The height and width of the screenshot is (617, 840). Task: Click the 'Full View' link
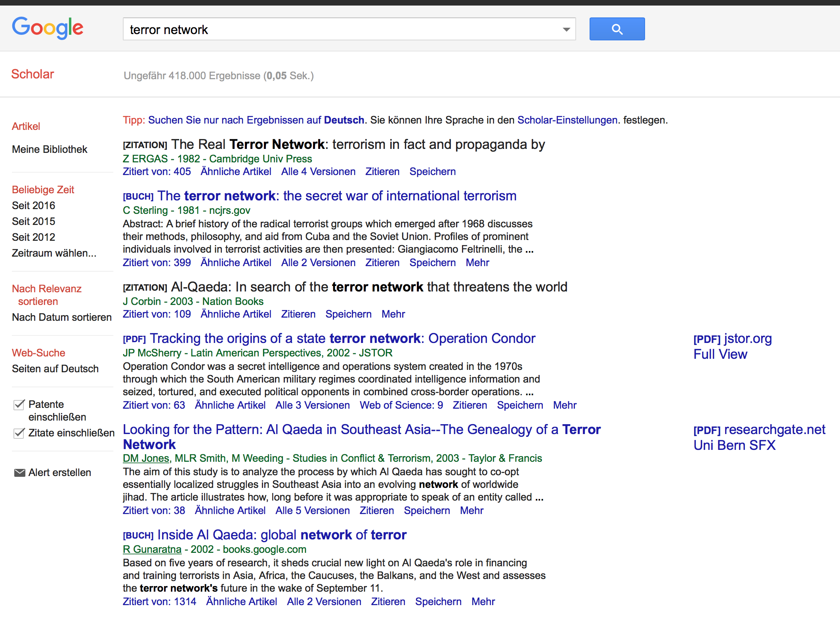pyautogui.click(x=720, y=354)
